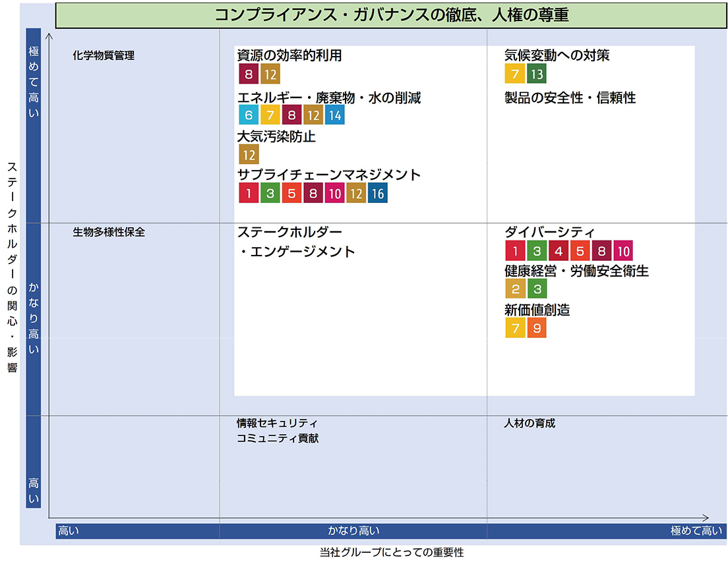Viewport: 728px width, 562px height.
Task: Select the 生物多様性保全 item
Action: tap(109, 233)
